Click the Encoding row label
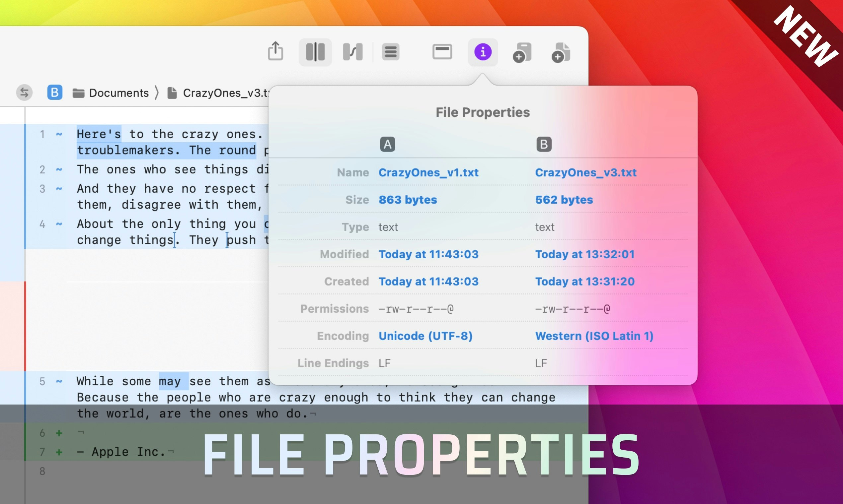843x504 pixels. click(x=343, y=336)
